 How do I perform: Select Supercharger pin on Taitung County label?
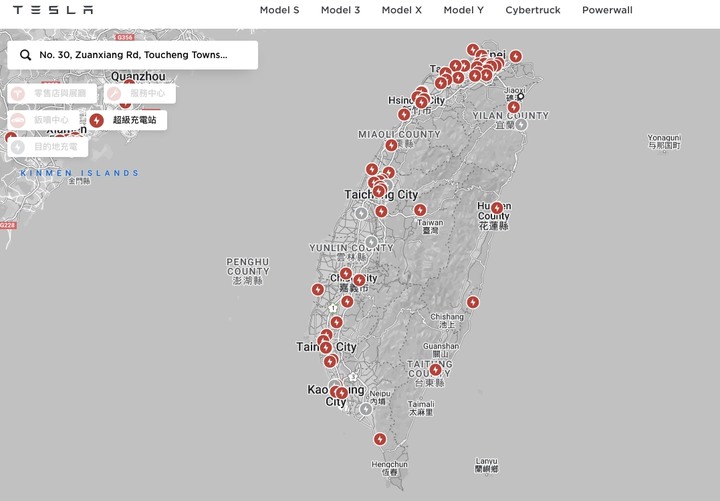tap(435, 369)
